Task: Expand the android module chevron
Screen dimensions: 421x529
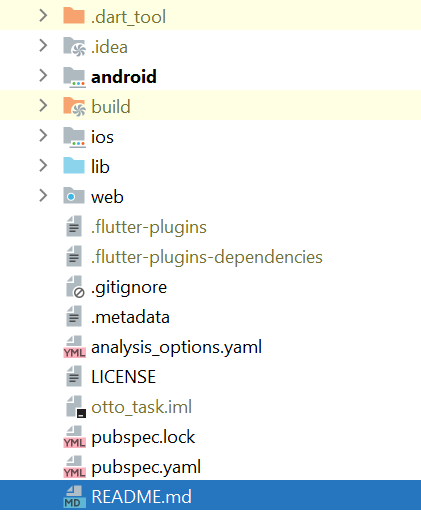Action: click(x=43, y=76)
